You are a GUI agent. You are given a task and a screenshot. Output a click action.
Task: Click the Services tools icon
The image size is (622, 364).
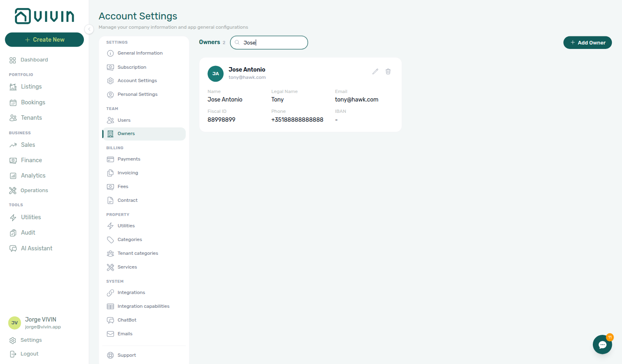110,267
